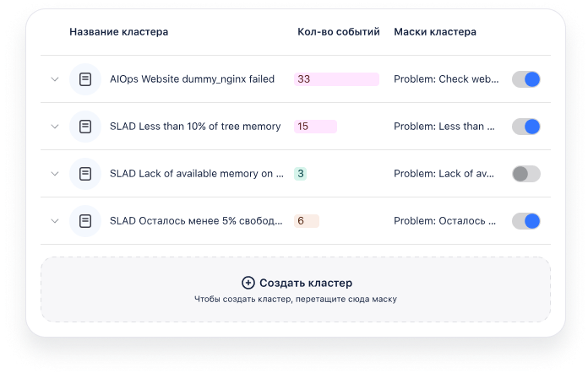
Task: Expand SLAD Lack of available memory row
Action: tap(55, 174)
